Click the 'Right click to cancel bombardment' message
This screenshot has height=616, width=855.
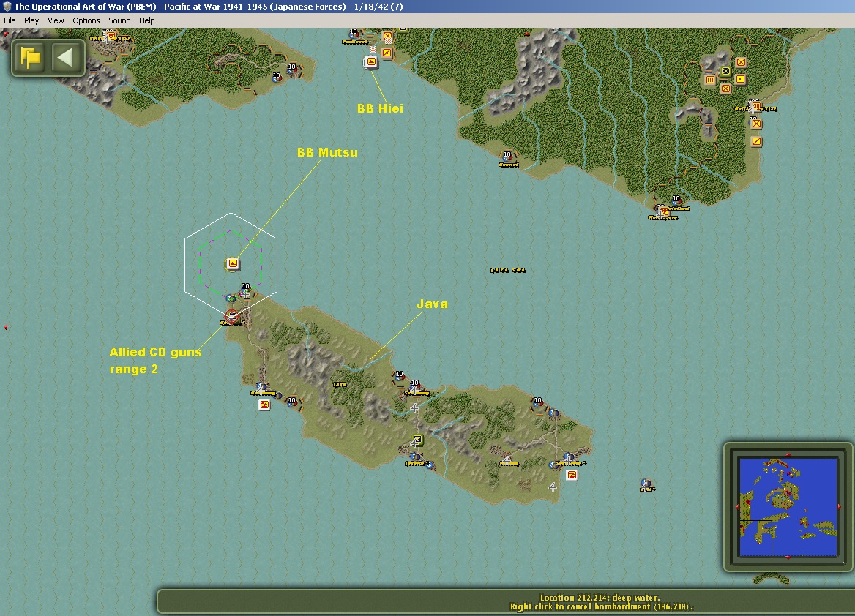click(602, 606)
